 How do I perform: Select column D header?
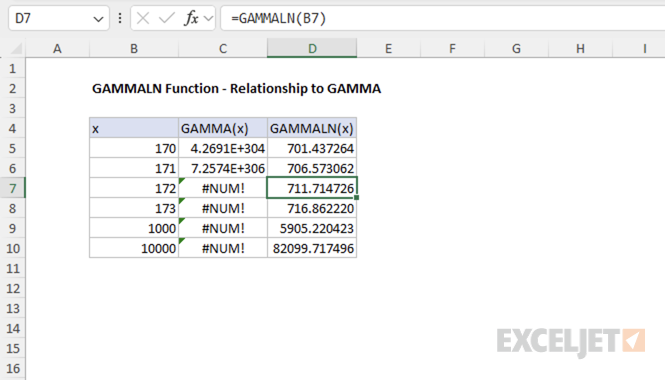(x=312, y=49)
